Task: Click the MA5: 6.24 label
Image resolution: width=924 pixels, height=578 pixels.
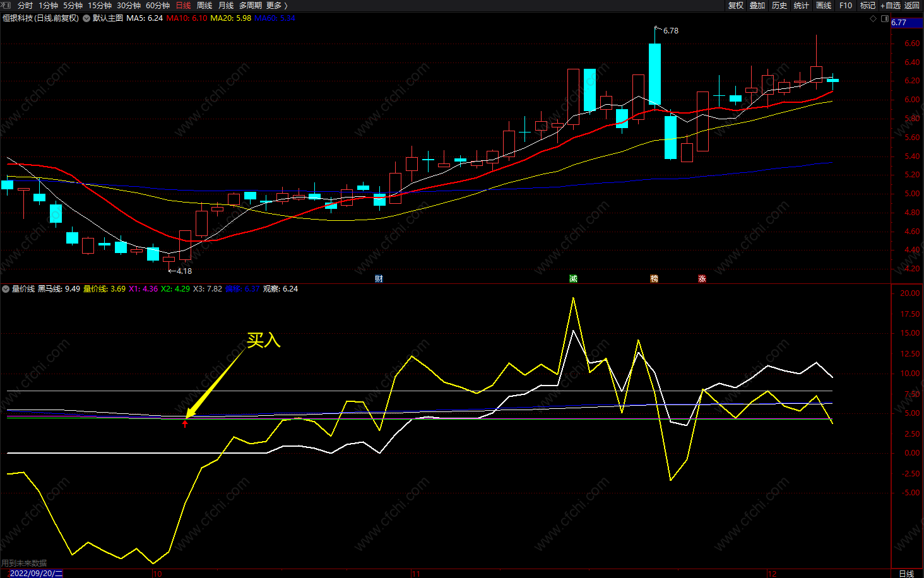Action: [145, 18]
